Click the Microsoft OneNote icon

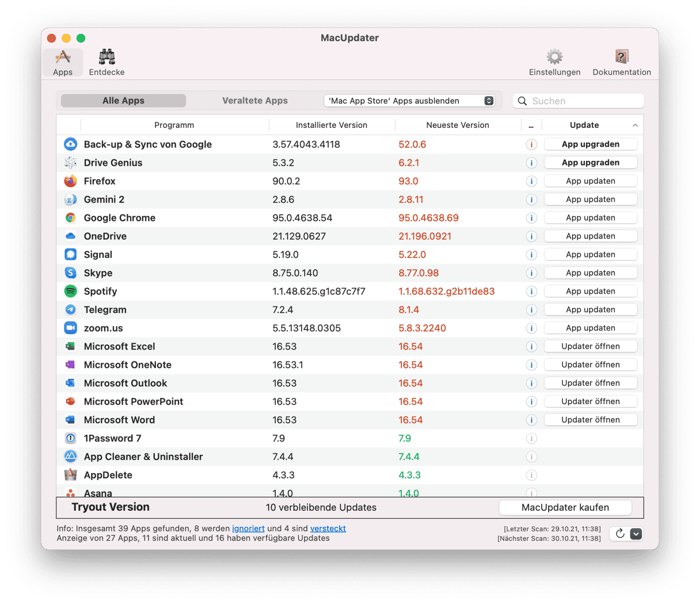tap(70, 365)
